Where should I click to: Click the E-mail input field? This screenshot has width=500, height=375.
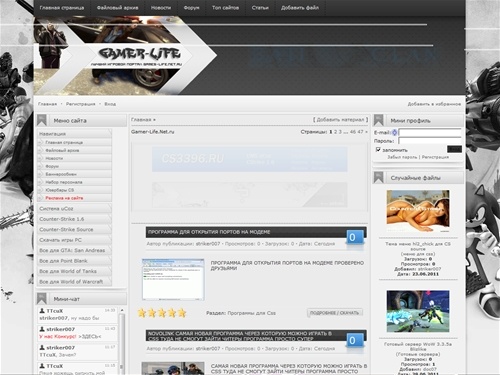[430, 132]
